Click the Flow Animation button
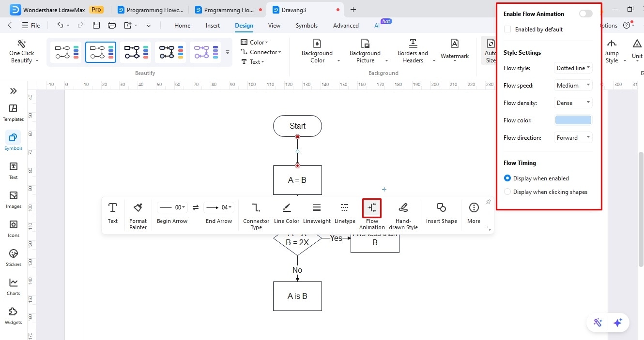This screenshot has height=340, width=644. pos(372,215)
